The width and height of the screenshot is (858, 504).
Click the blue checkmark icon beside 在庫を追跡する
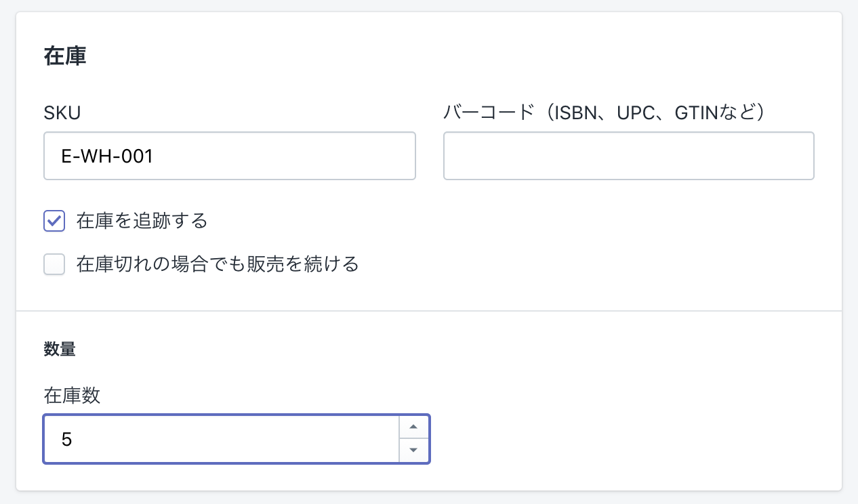coord(54,221)
